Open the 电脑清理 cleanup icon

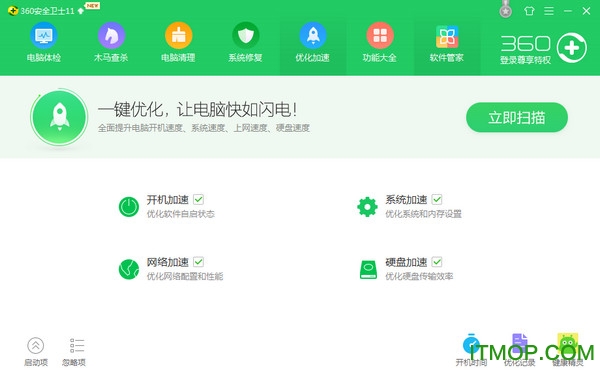tap(179, 36)
